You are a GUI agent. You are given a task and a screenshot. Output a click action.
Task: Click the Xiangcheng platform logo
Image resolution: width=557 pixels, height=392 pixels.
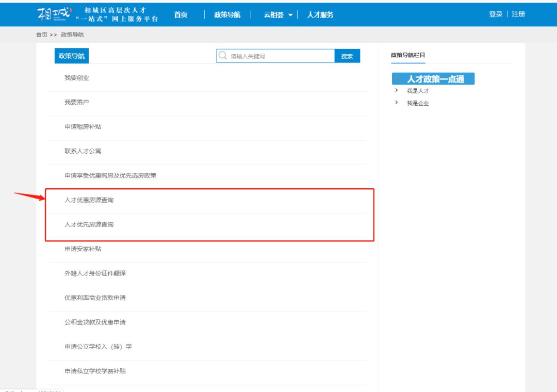(x=53, y=14)
